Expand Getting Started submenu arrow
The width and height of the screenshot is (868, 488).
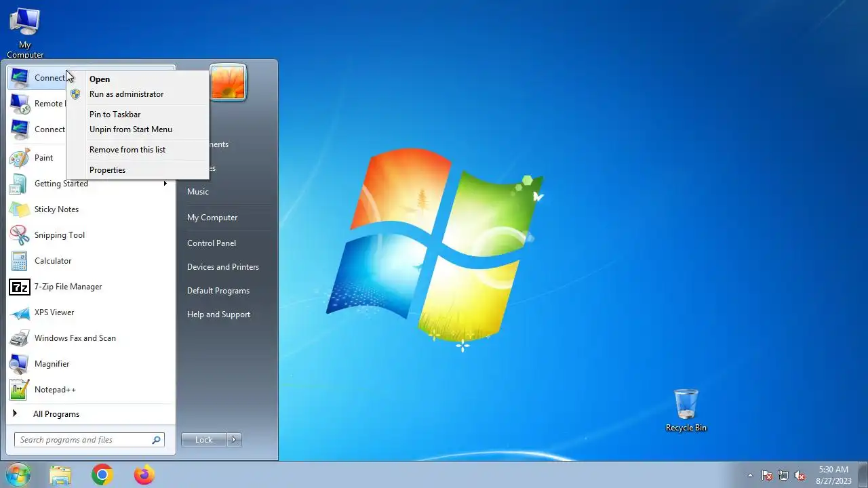(165, 184)
